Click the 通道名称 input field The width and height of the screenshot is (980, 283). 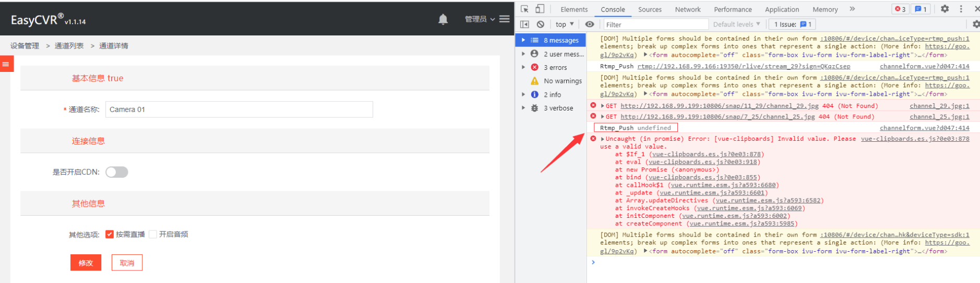pyautogui.click(x=239, y=109)
